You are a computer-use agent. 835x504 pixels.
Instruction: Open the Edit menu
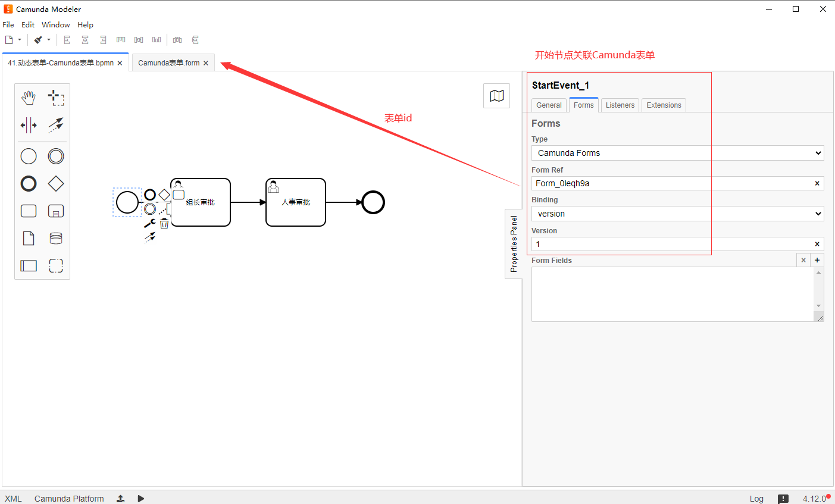pyautogui.click(x=28, y=24)
